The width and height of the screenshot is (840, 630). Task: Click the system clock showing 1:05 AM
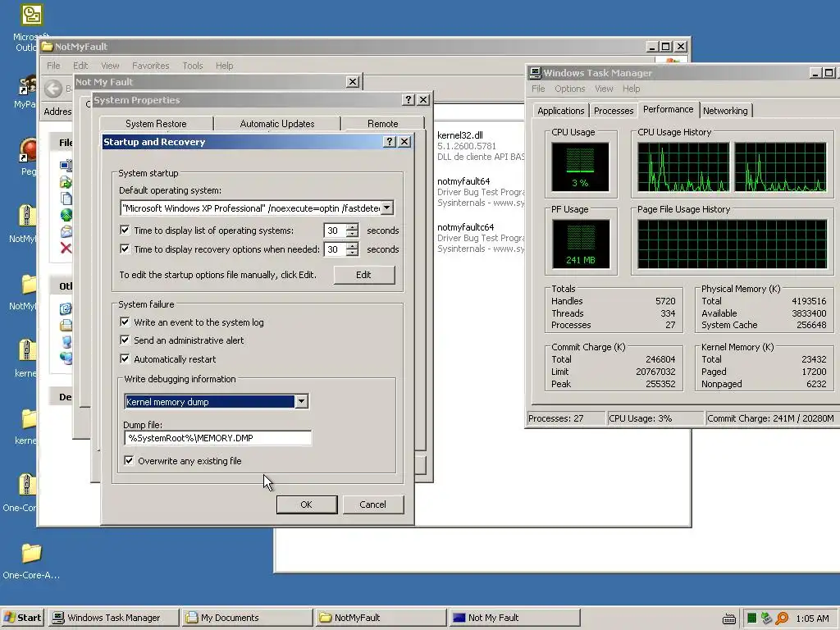[812, 619]
